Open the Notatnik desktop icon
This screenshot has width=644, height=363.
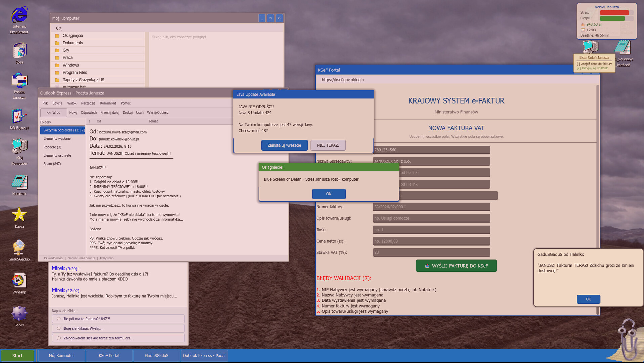pos(19,182)
